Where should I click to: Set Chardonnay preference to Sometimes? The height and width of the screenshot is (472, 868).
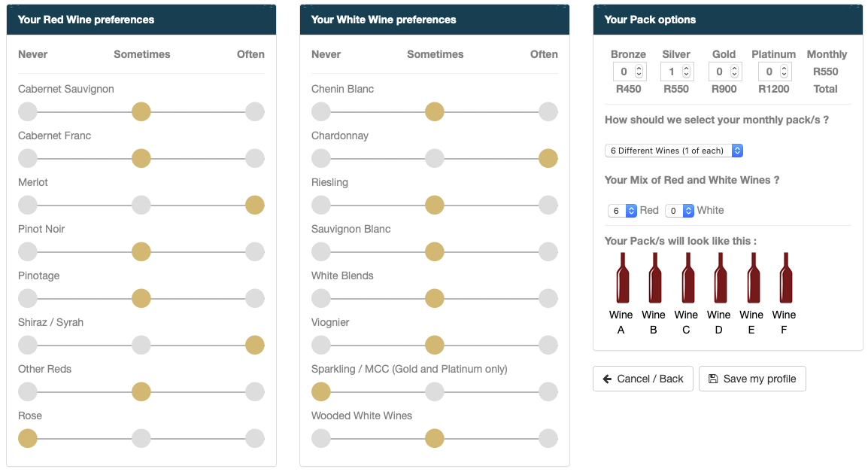click(x=435, y=159)
